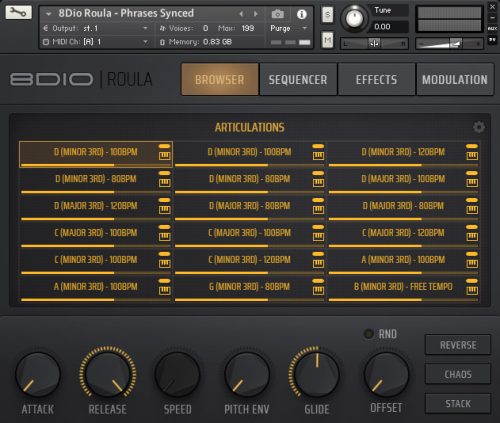Click the Glide knob
The width and height of the screenshot is (500, 423).
[316, 374]
